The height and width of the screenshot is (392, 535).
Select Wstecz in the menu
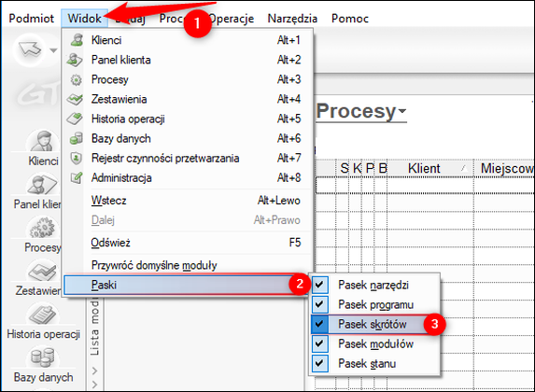(188, 201)
